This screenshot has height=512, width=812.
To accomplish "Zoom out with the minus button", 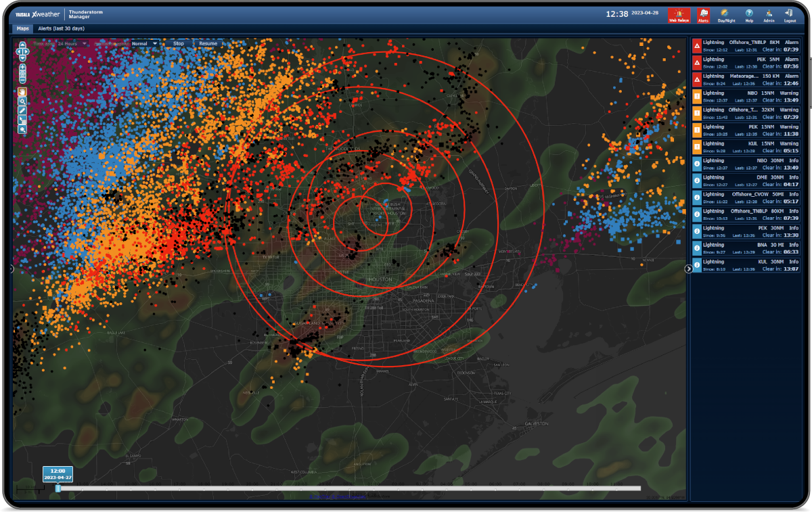I will coord(22,80).
